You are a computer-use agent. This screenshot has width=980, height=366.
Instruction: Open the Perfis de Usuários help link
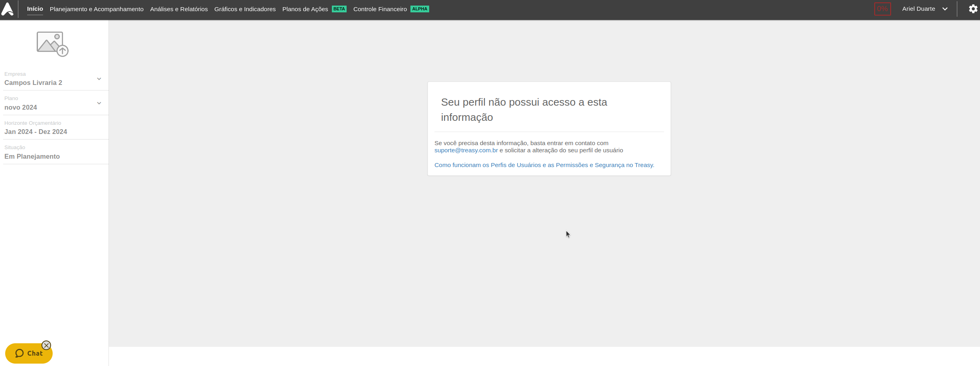[x=544, y=165]
